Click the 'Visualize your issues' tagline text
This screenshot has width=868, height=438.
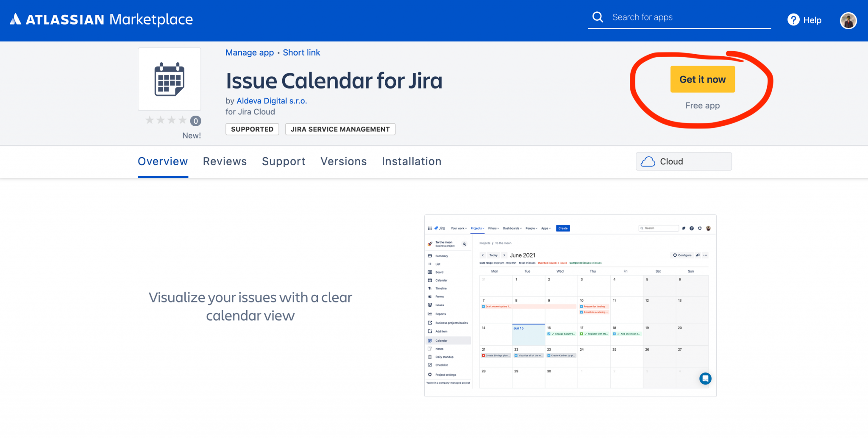pyautogui.click(x=250, y=306)
